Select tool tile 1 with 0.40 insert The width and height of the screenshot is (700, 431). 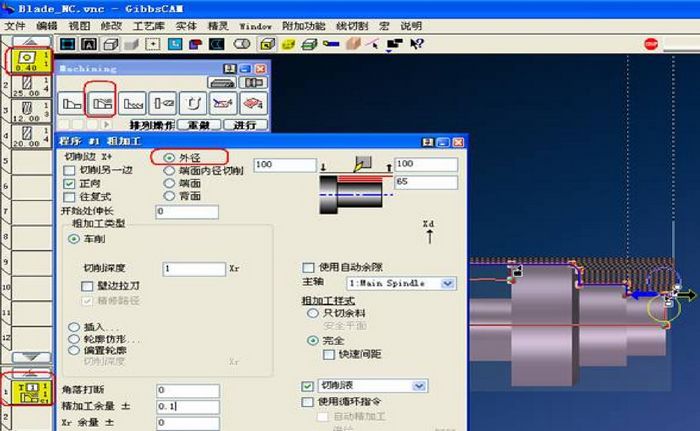tap(30, 61)
